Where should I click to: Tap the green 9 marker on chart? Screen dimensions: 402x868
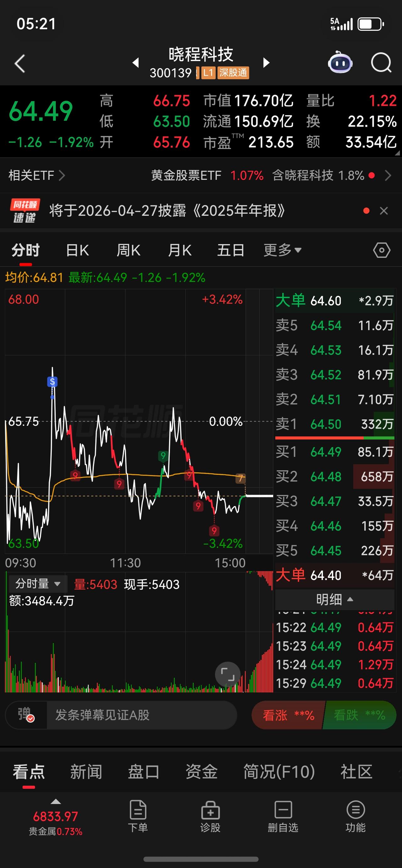(x=163, y=456)
